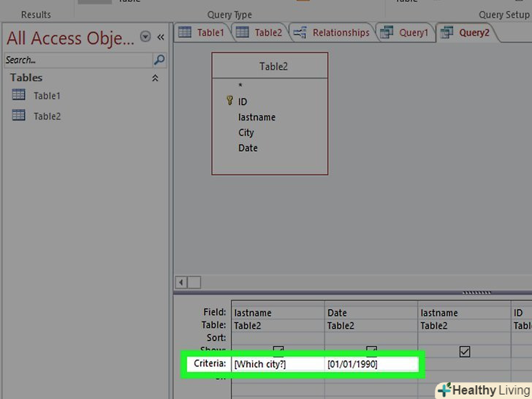Click the Criteria cell containing [Which city?]

tap(278, 364)
